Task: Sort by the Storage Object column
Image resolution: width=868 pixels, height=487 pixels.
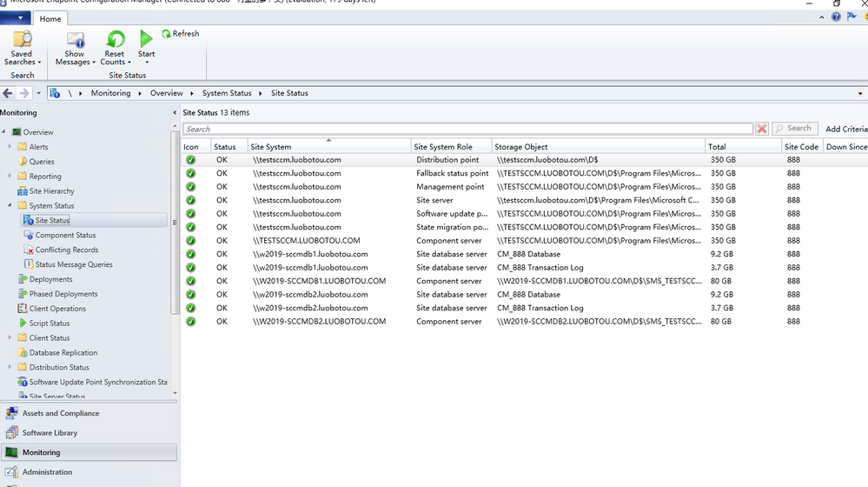Action: tap(599, 147)
